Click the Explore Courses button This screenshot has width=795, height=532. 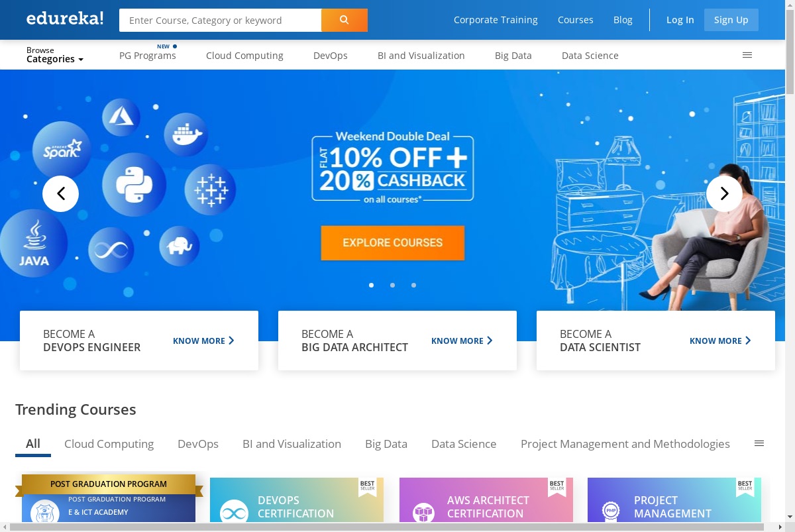pyautogui.click(x=393, y=243)
